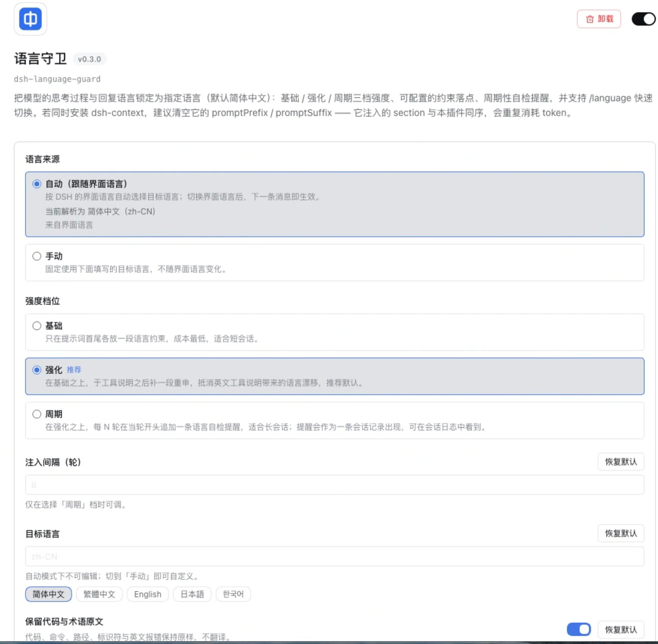Choose the 周期 strength level
The image size is (658, 644).
tap(37, 414)
